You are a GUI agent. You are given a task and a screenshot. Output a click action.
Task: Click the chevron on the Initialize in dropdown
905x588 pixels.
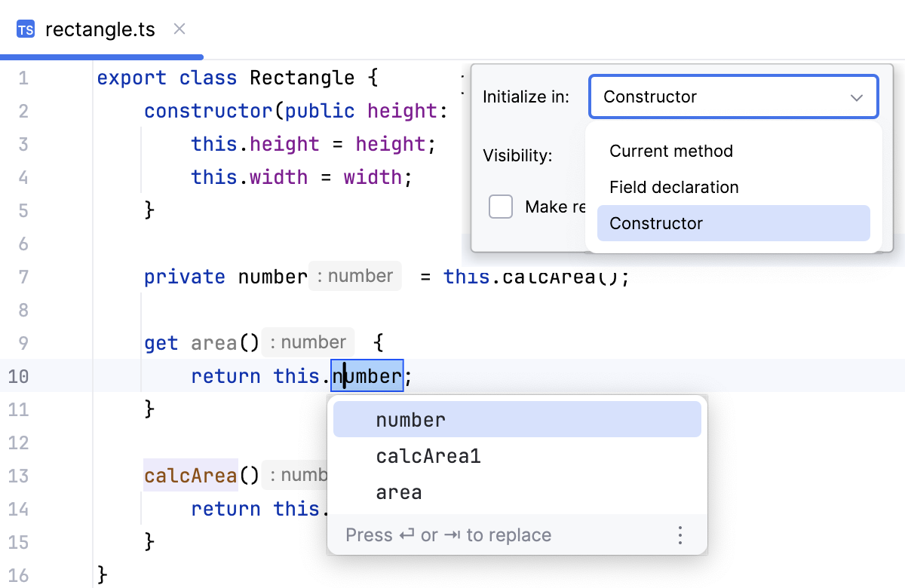856,96
